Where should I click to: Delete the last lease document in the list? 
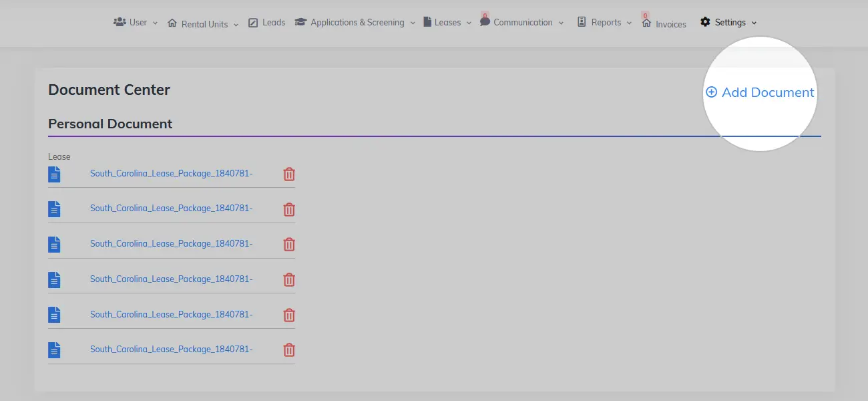[289, 350]
